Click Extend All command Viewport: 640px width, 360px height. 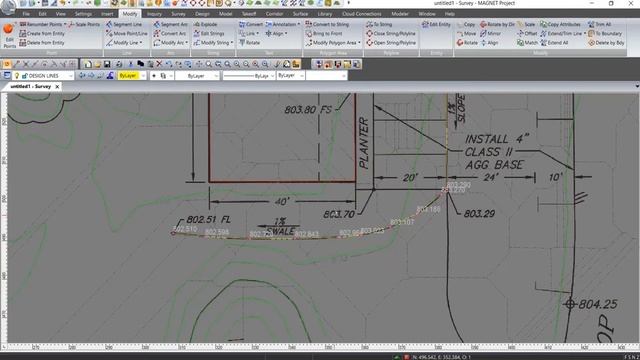click(554, 42)
